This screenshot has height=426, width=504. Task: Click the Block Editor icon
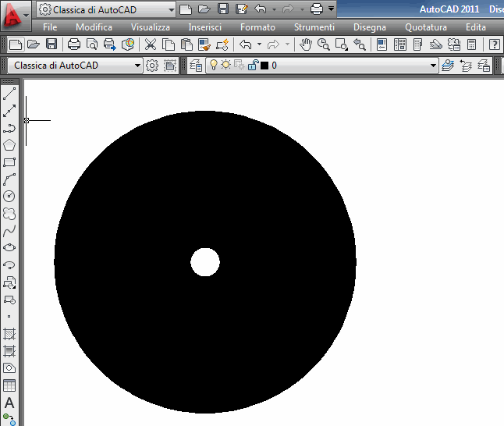pos(222,44)
